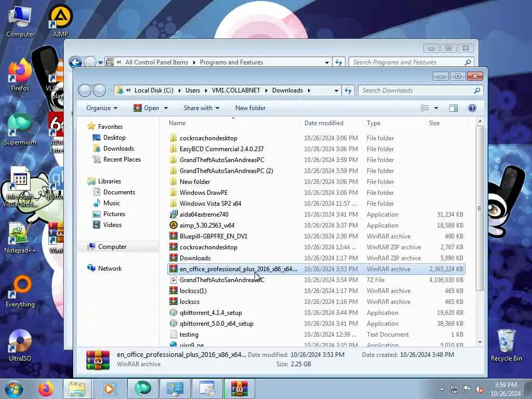This screenshot has width=532, height=399.
Task: Expand the Open button dropdown arrow
Action: pyautogui.click(x=166, y=108)
